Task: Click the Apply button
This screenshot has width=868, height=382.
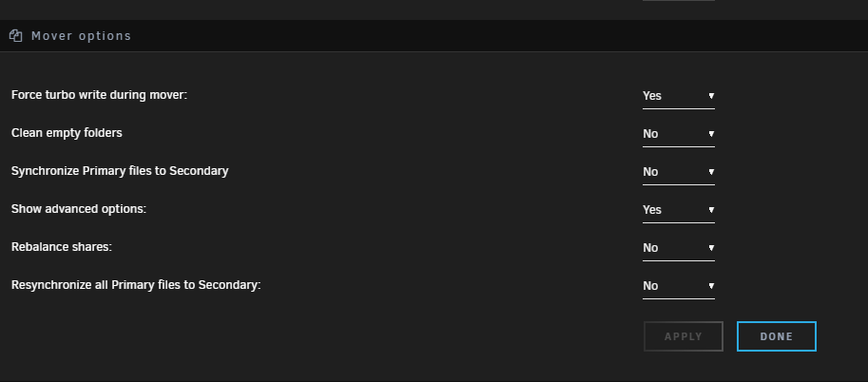Action: [x=684, y=336]
